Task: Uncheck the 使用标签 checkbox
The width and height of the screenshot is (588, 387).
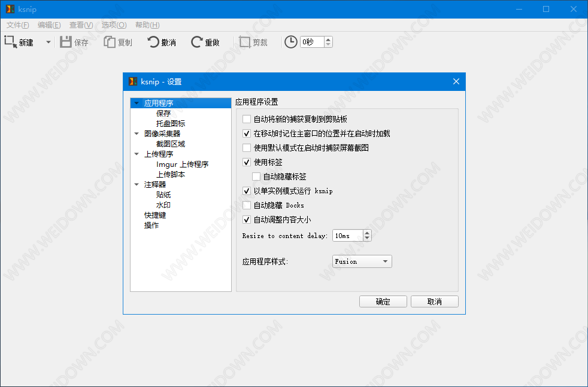Action: 247,162
